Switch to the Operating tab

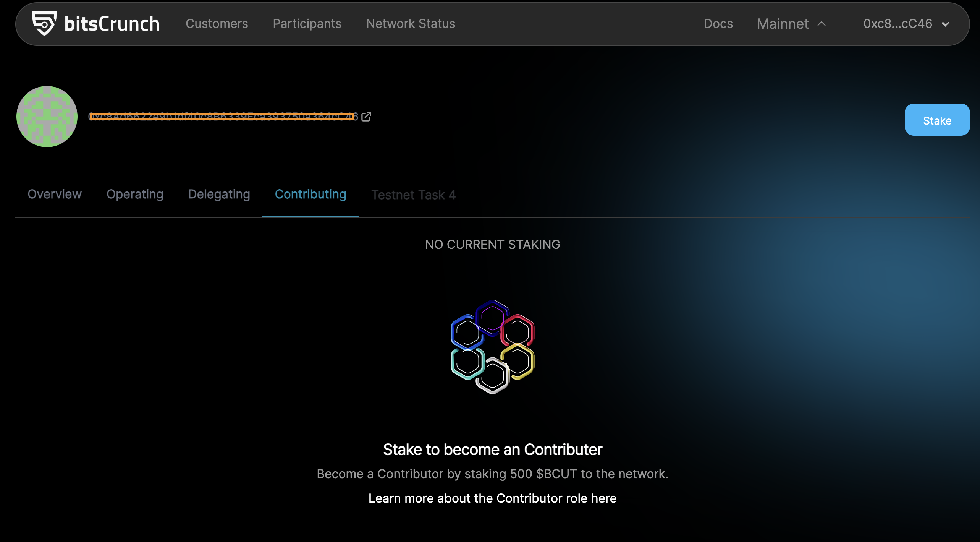coord(135,195)
